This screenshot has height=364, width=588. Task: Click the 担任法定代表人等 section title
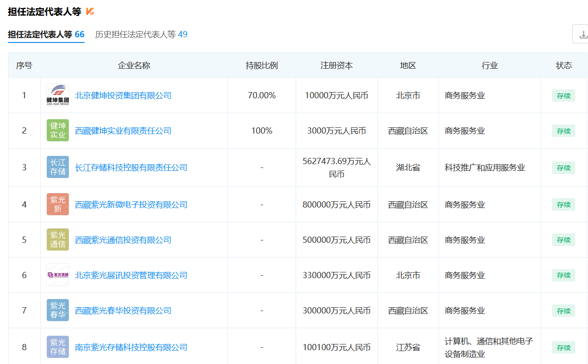point(44,11)
